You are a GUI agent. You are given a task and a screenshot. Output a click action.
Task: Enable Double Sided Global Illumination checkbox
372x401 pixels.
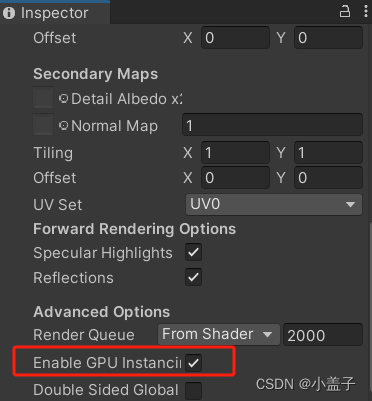(x=193, y=390)
